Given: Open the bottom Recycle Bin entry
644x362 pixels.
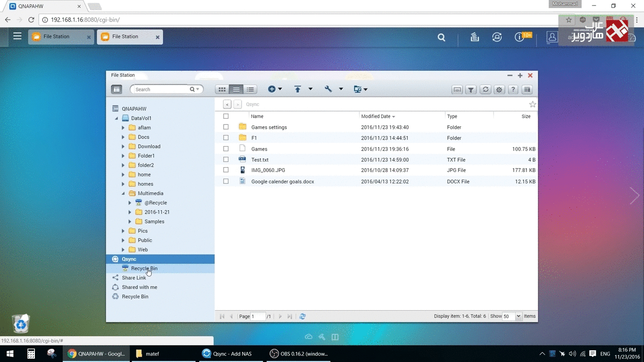Looking at the screenshot, I should (135, 296).
